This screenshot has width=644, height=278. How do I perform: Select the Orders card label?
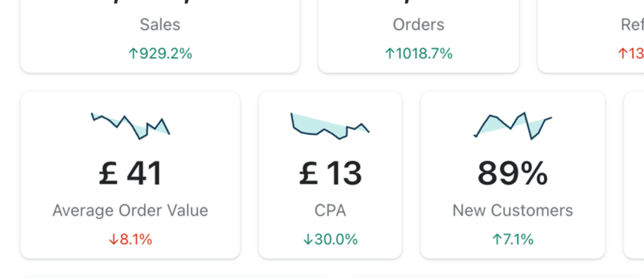pos(419,25)
